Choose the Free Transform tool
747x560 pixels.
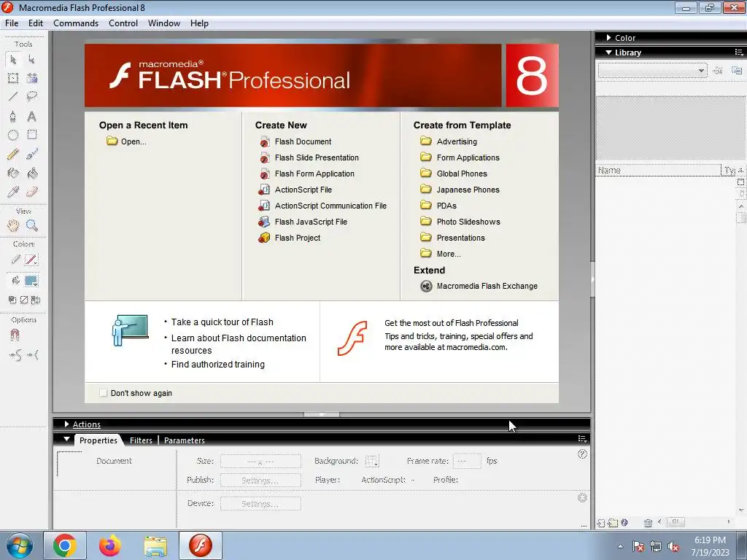click(x=13, y=78)
